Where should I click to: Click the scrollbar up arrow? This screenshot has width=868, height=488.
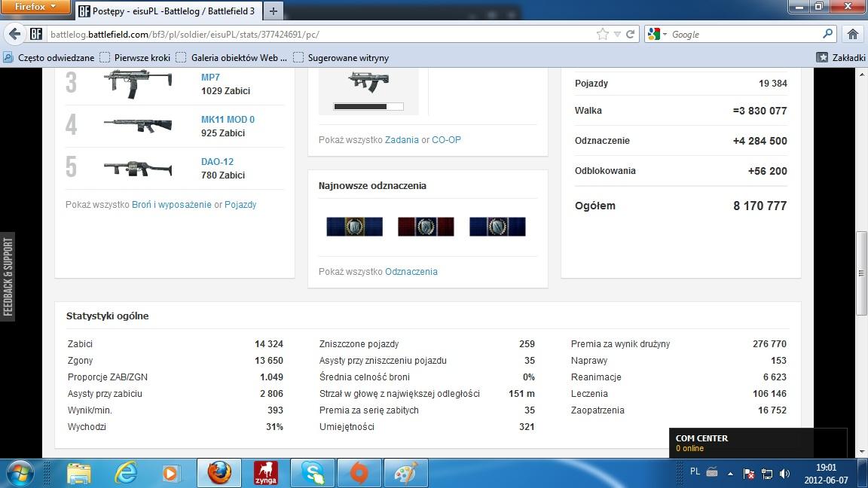(861, 74)
